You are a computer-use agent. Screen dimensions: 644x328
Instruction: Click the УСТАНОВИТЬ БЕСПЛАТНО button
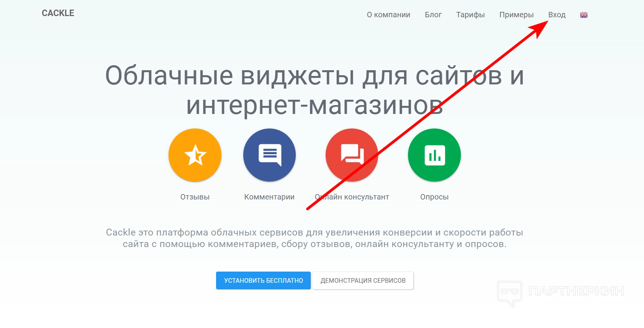click(x=263, y=280)
